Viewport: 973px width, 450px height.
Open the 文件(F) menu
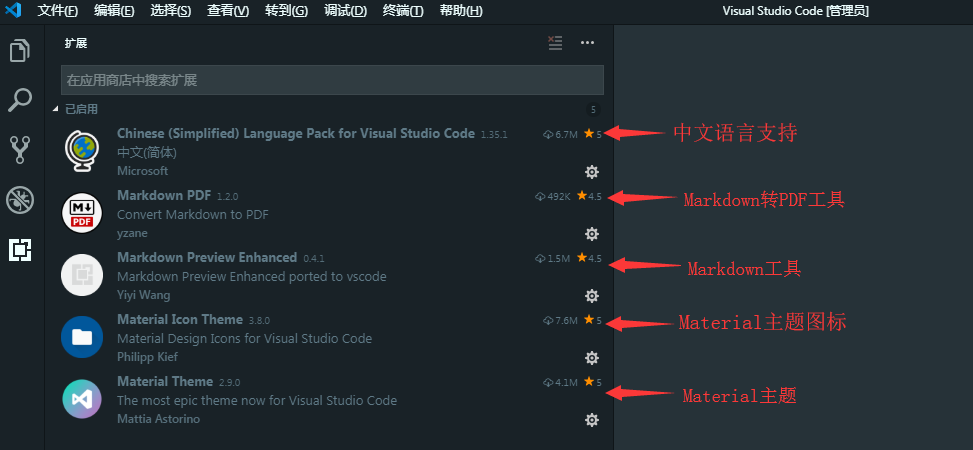point(58,11)
